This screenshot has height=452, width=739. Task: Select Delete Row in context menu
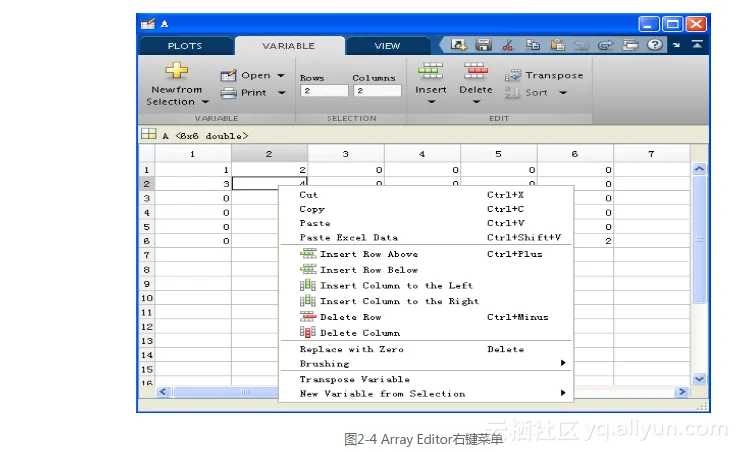[x=427, y=317]
